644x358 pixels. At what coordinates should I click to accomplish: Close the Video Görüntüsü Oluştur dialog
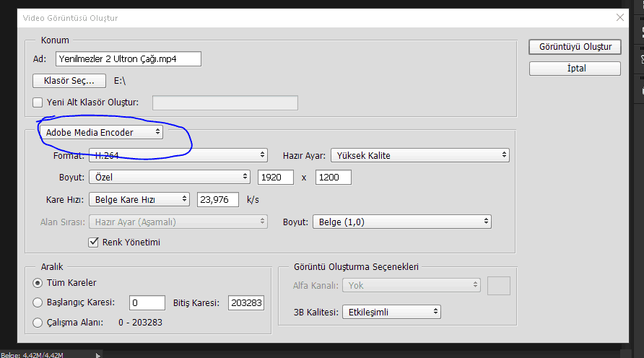(619, 17)
